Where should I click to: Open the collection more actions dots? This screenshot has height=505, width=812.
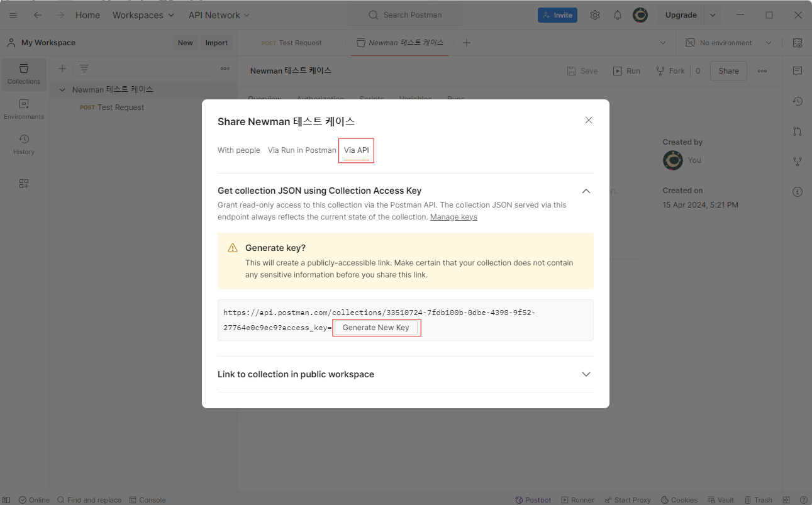pos(762,71)
